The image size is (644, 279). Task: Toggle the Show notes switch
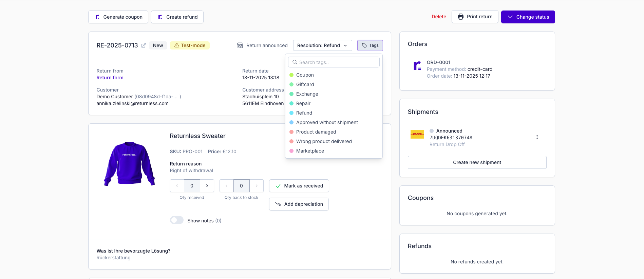pos(177,220)
